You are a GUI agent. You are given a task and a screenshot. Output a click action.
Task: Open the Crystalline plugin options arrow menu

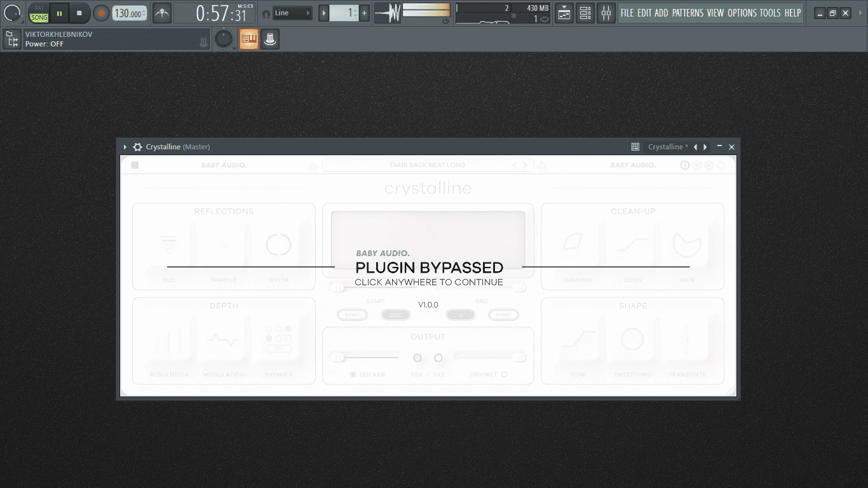point(125,147)
